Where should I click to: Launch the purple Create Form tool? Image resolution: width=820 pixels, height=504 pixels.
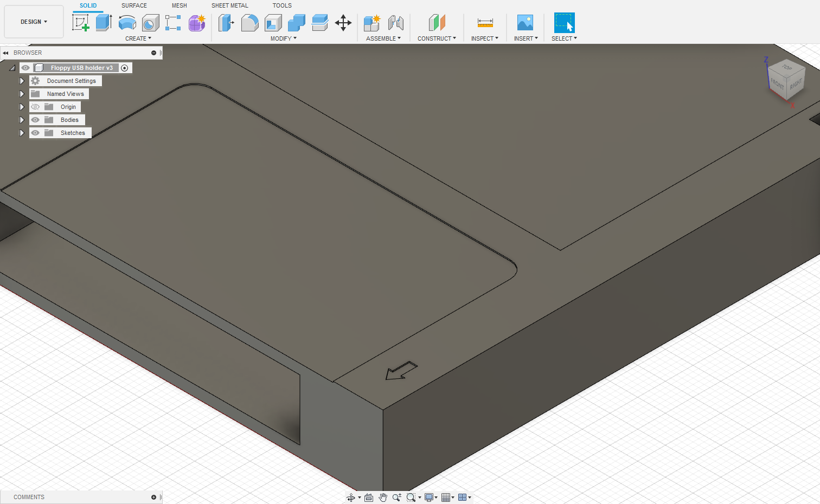pos(197,23)
